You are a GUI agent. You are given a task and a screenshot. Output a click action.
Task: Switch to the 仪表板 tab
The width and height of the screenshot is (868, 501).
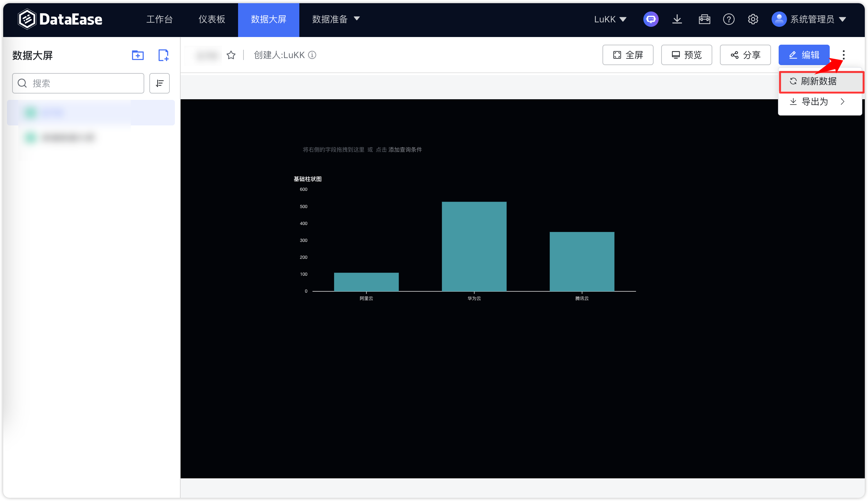(212, 19)
